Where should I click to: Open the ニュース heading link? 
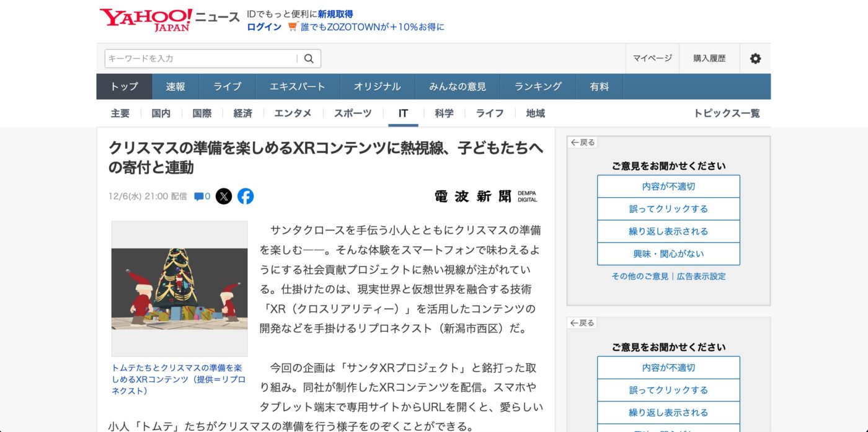[218, 18]
